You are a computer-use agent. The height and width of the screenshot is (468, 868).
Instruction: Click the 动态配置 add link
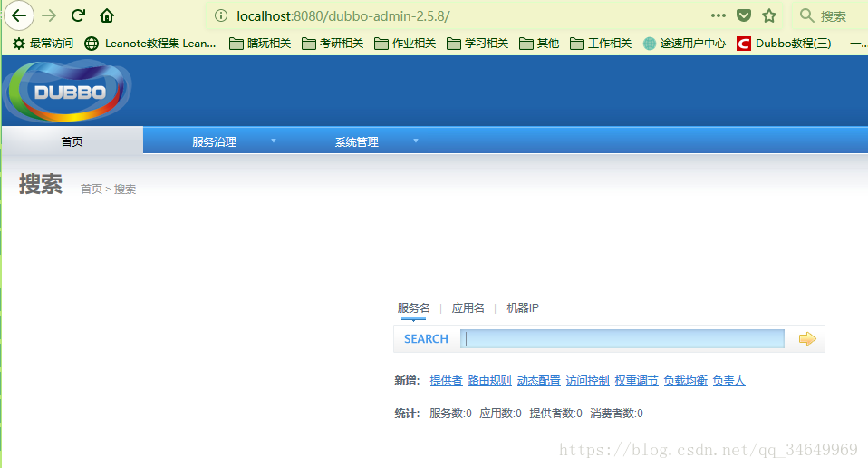538,381
